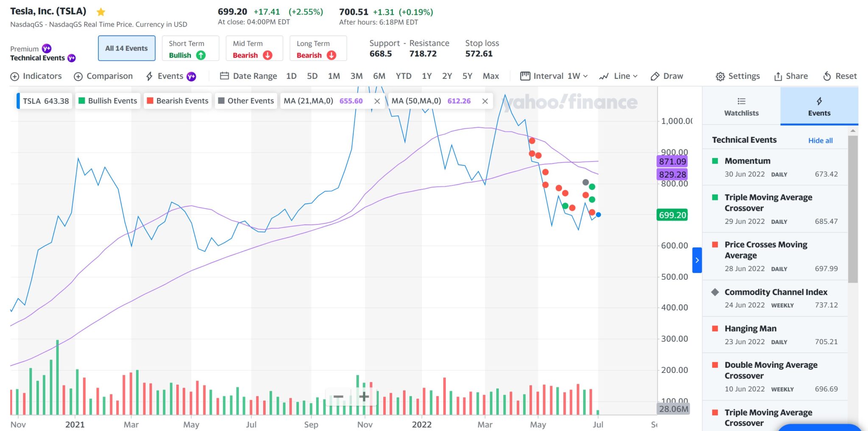Click the events panel scrollbar
Viewport: 868px width, 431px height.
pos(853,209)
